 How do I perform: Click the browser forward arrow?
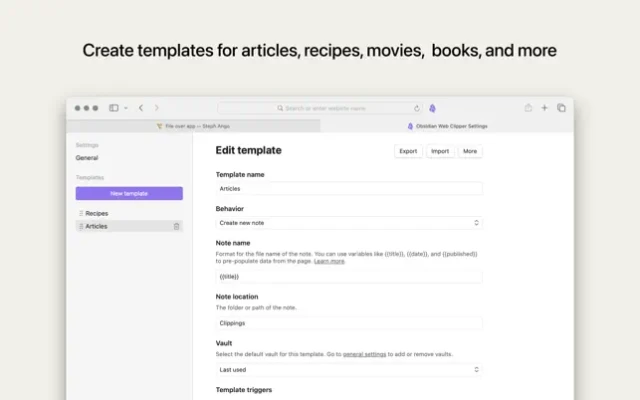point(156,108)
